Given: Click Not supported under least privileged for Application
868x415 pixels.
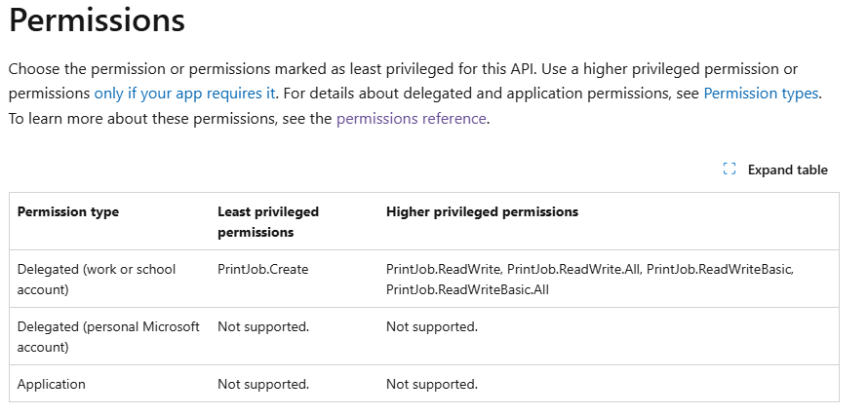Looking at the screenshot, I should 263,384.
